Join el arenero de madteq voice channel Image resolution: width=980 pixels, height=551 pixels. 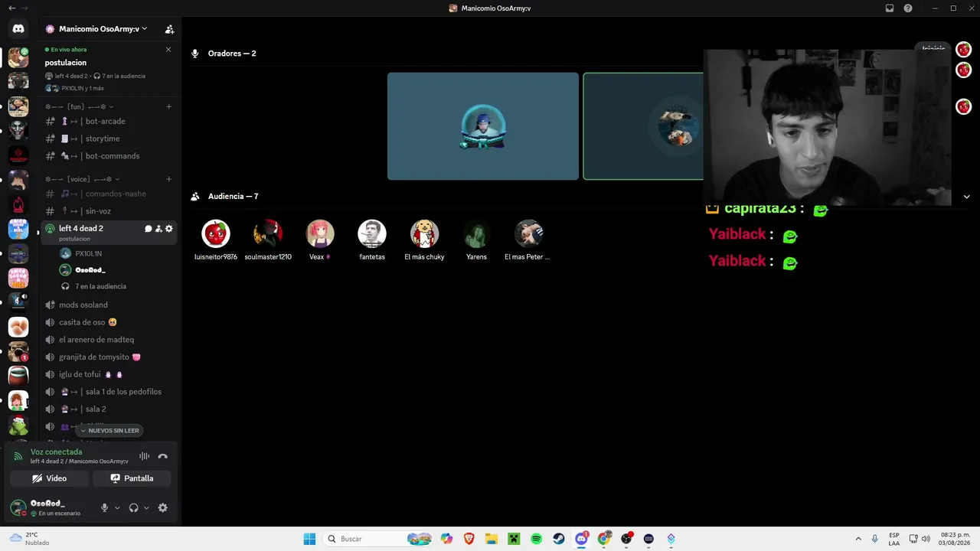(x=109, y=340)
